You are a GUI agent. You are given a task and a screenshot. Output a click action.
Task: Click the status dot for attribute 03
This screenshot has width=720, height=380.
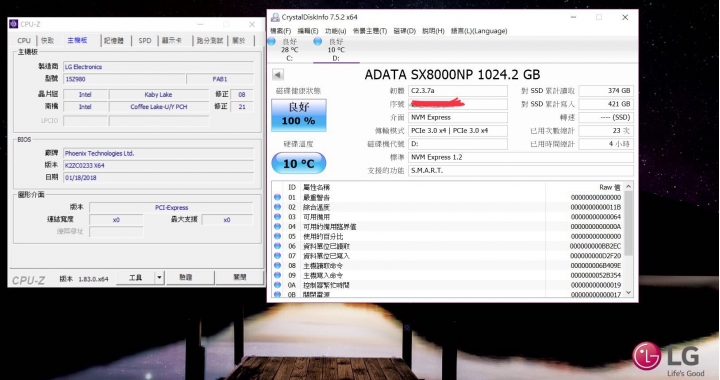point(277,217)
